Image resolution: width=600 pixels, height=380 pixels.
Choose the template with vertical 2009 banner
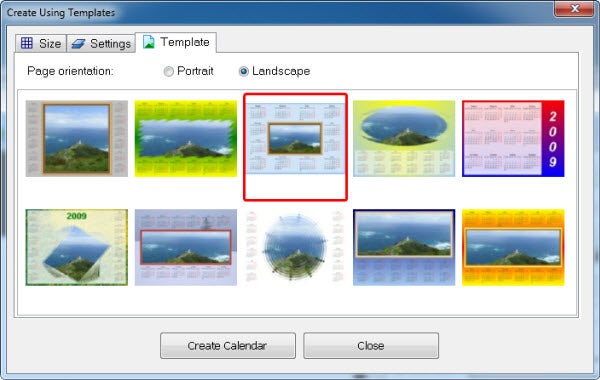(513, 139)
